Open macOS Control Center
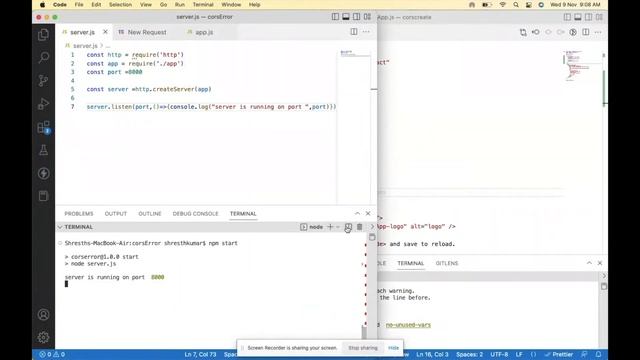This screenshot has height=360, width=640. tap(529, 5)
